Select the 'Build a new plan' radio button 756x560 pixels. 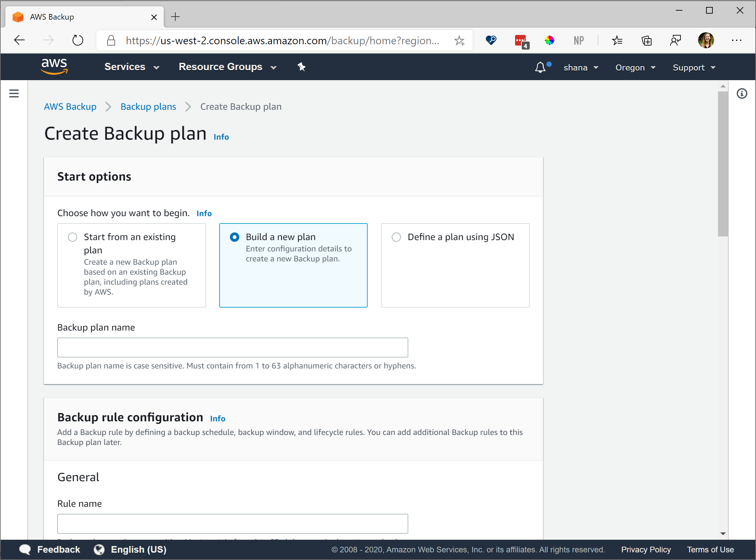coord(234,237)
